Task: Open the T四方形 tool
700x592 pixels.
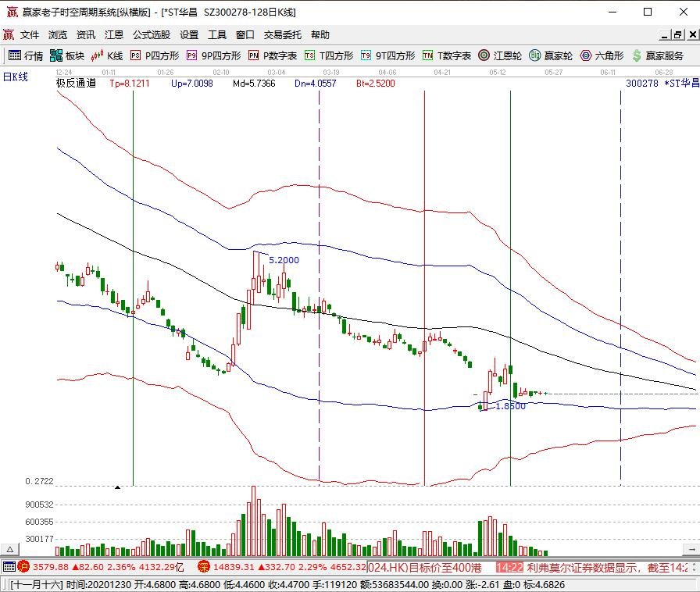Action: (329, 55)
